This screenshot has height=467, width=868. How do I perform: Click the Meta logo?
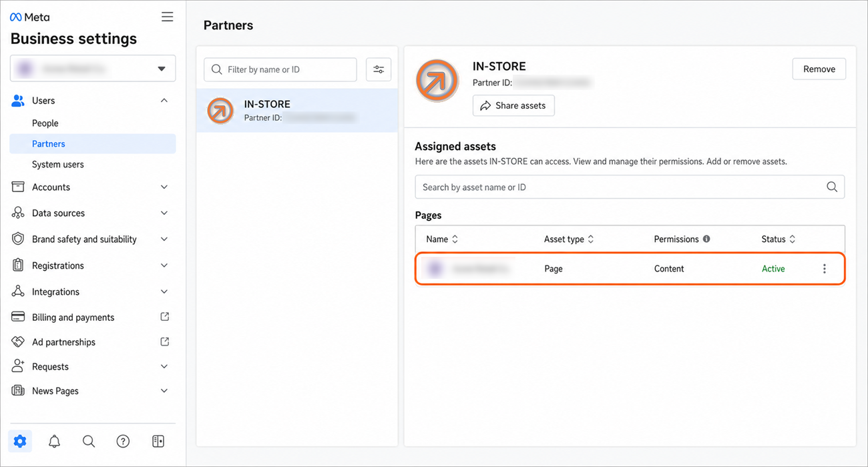(x=29, y=17)
